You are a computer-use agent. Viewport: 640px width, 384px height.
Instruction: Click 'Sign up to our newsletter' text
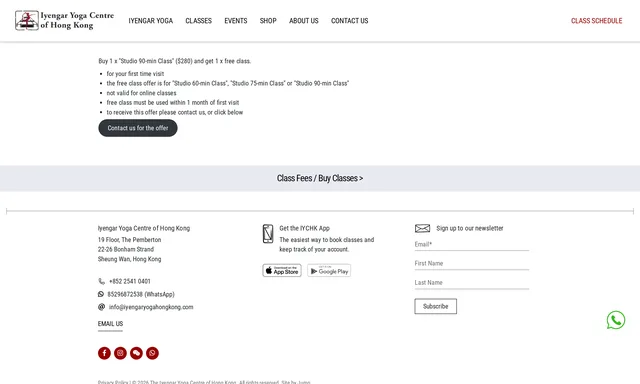tap(470, 228)
